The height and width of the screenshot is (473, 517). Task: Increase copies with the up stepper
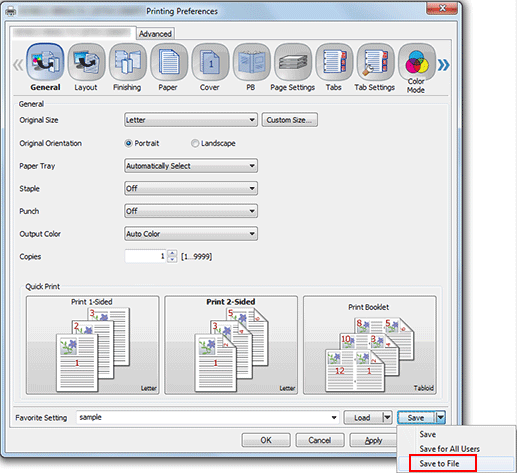tap(172, 253)
